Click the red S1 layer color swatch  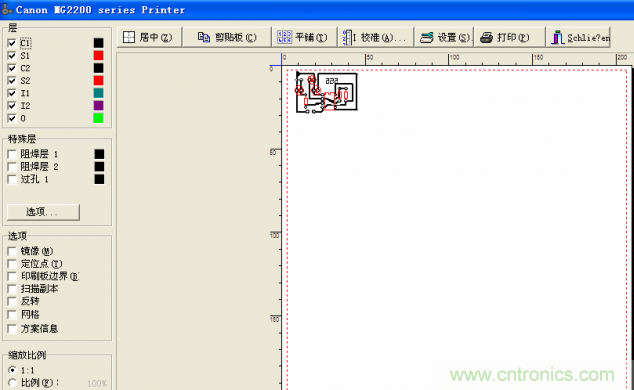(99, 55)
